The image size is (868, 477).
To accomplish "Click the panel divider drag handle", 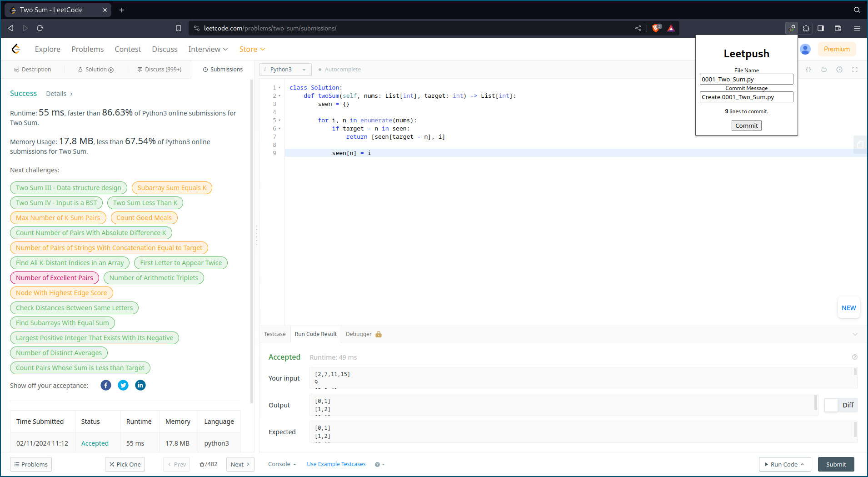I will 256,235.
